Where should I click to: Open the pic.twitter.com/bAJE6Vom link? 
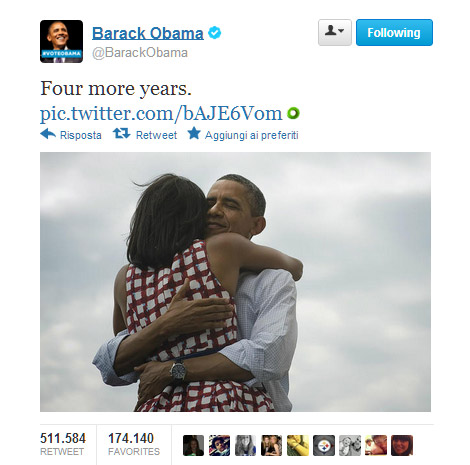tap(161, 113)
